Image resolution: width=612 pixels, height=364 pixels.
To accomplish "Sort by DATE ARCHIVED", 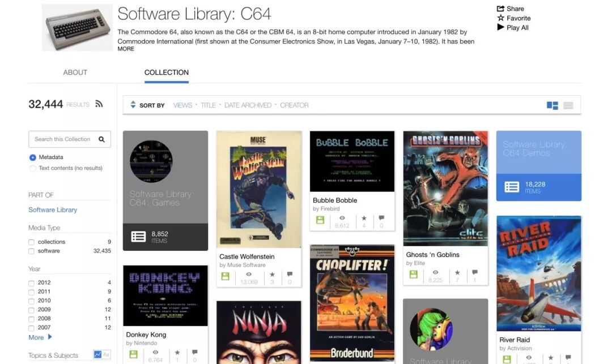I will [248, 105].
